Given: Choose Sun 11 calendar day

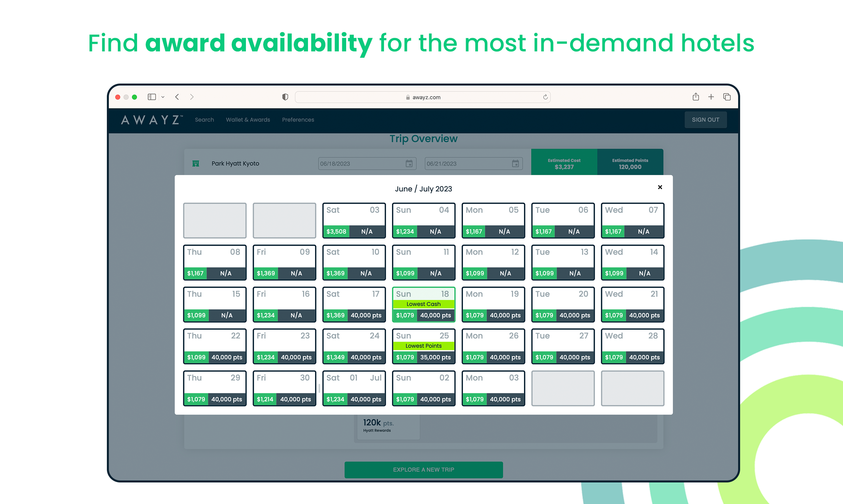Looking at the screenshot, I should (423, 263).
